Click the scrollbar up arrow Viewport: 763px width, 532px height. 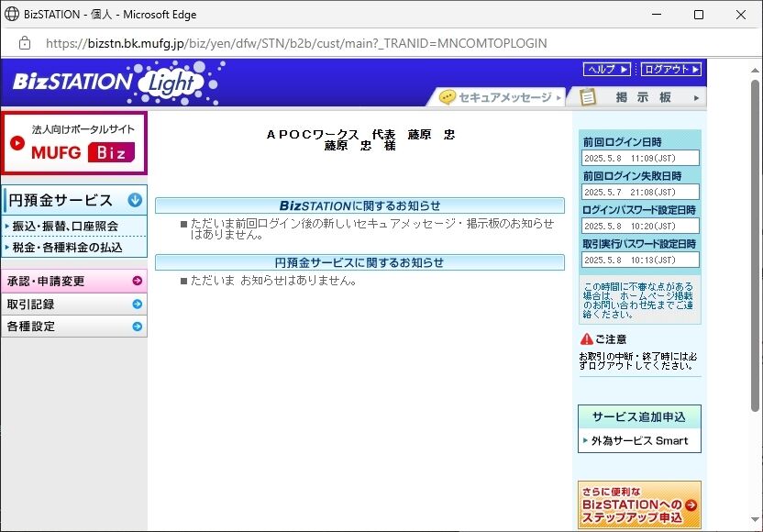(x=755, y=71)
